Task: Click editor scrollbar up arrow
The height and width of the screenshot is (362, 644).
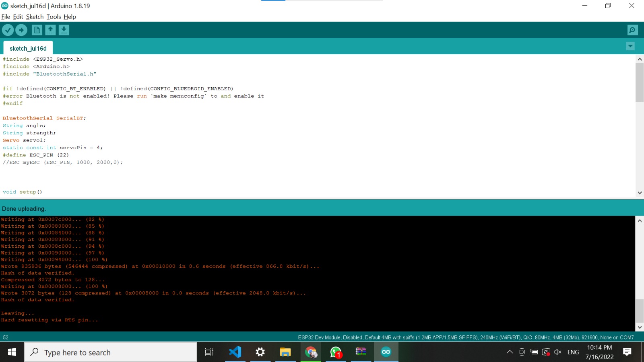Action: [x=640, y=59]
